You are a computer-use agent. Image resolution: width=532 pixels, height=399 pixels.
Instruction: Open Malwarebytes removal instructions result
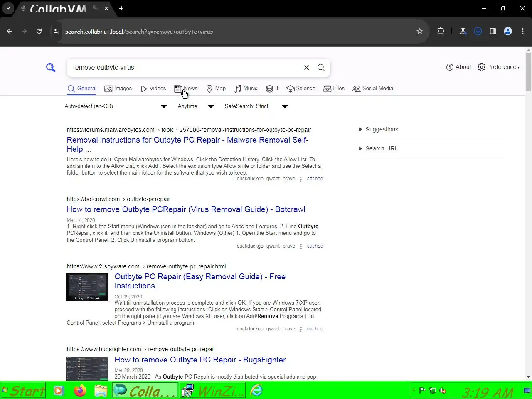point(187,144)
